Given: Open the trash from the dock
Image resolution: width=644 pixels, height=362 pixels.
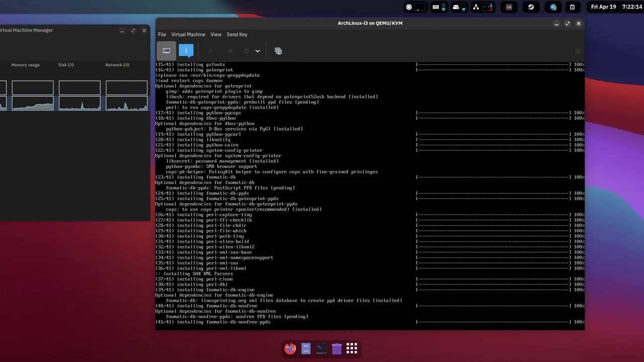Looking at the screenshot, I should [x=337, y=348].
